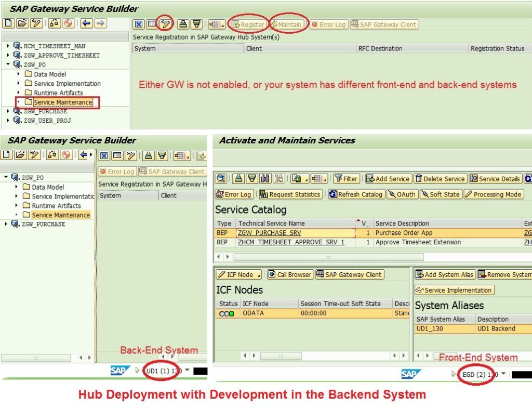The height and width of the screenshot is (409, 532).
Task: Click the funnel filter icon in top Service Builder
Action: pyautogui.click(x=196, y=24)
